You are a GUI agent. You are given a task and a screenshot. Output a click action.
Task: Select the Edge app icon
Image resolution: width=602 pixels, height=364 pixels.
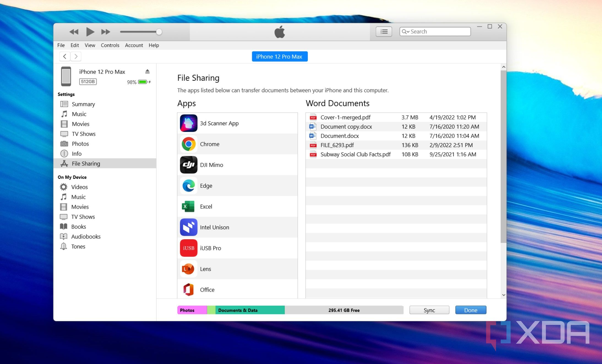pyautogui.click(x=188, y=186)
